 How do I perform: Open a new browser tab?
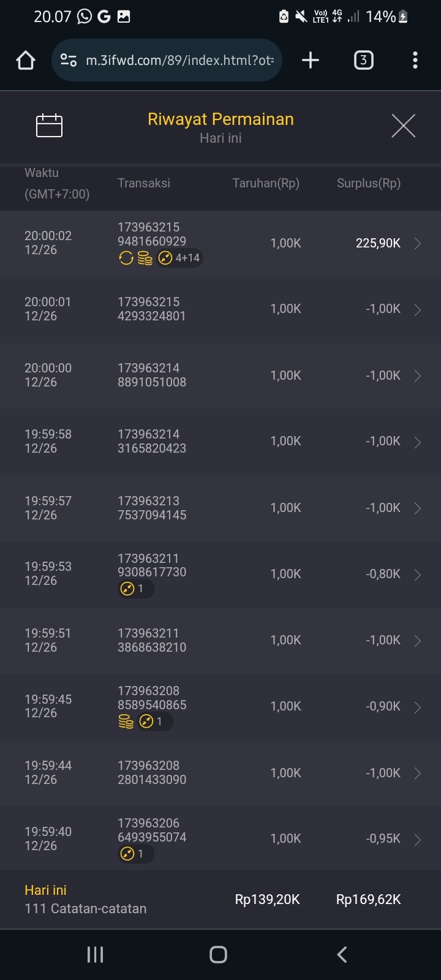pos(311,60)
